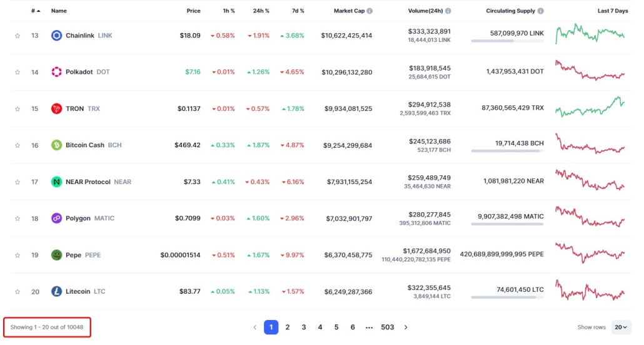This screenshot has width=644, height=345.
Task: Click the Circulating Supply info icon
Action: [540, 11]
